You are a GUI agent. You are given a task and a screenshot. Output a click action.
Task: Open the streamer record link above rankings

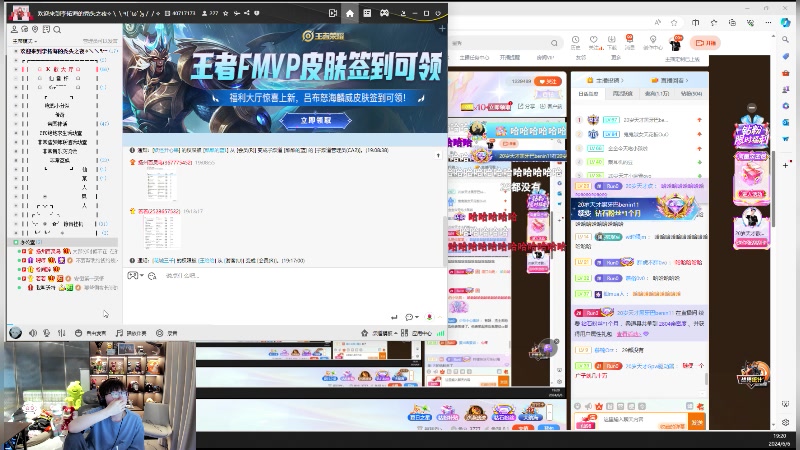click(x=606, y=80)
